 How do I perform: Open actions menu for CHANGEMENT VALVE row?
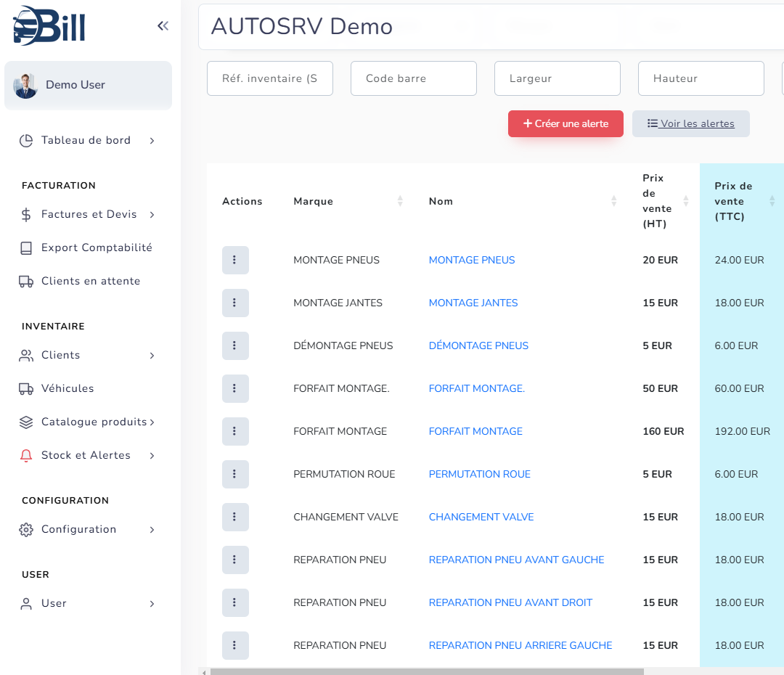(x=235, y=517)
